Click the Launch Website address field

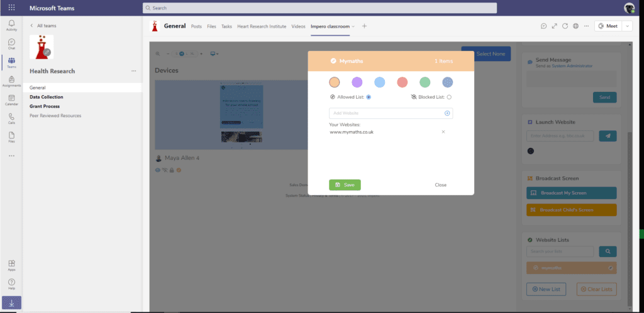[560, 136]
